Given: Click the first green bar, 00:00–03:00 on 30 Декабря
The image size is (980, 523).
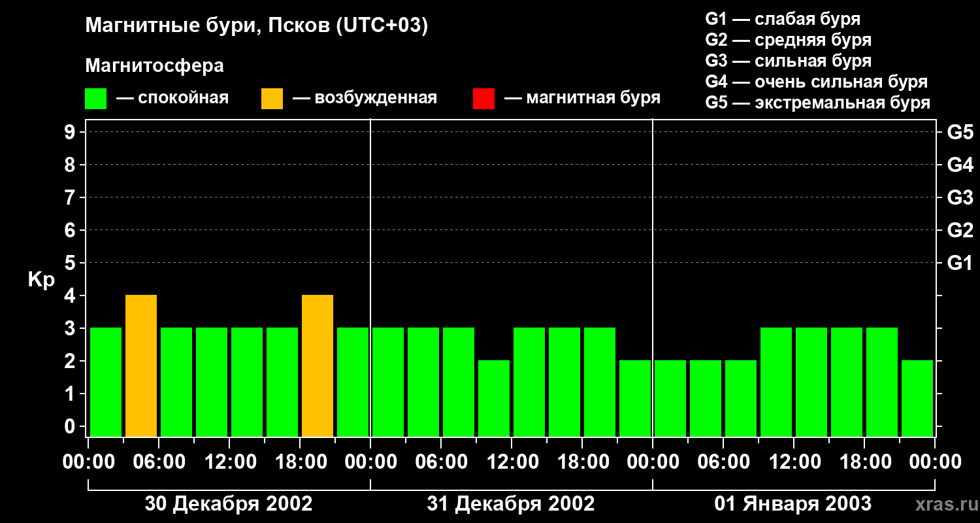Looking at the screenshot, I should coord(106,382).
